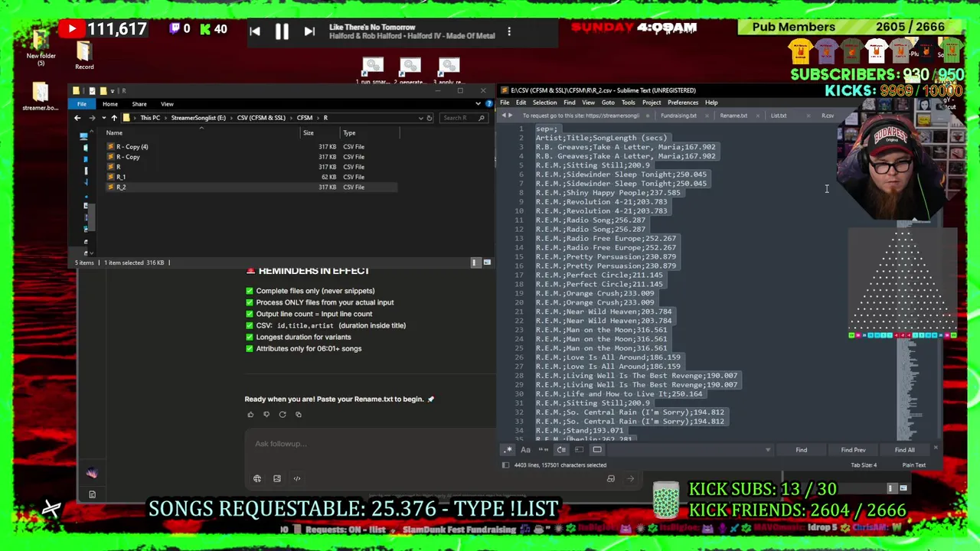Viewport: 980px width, 551px height.
Task: Expand Explorer ribbon chevron
Action: [x=479, y=104]
